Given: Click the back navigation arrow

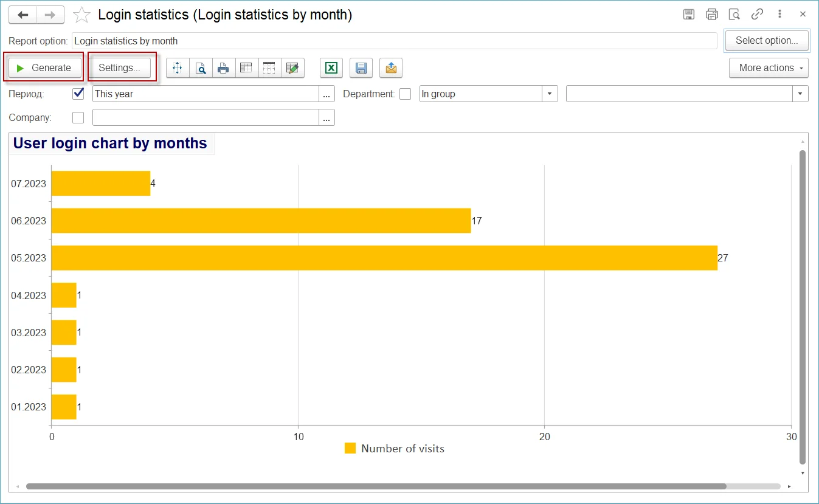Looking at the screenshot, I should coord(22,15).
